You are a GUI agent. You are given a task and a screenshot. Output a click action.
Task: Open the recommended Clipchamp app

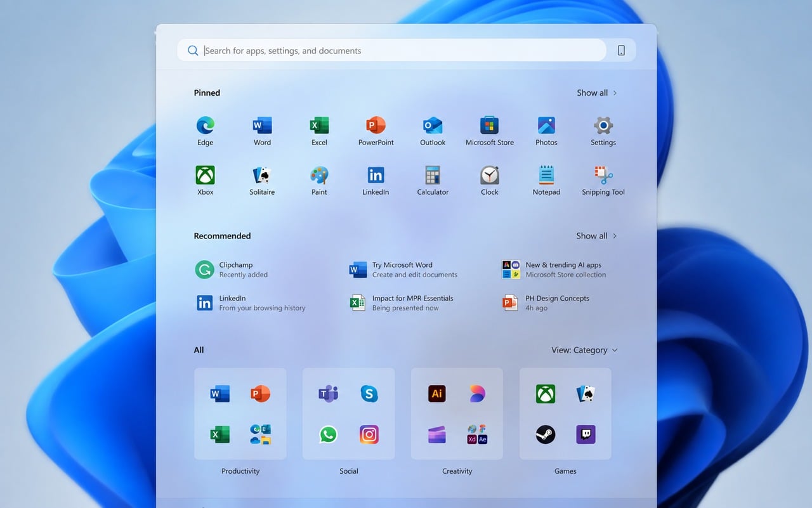[x=232, y=270]
